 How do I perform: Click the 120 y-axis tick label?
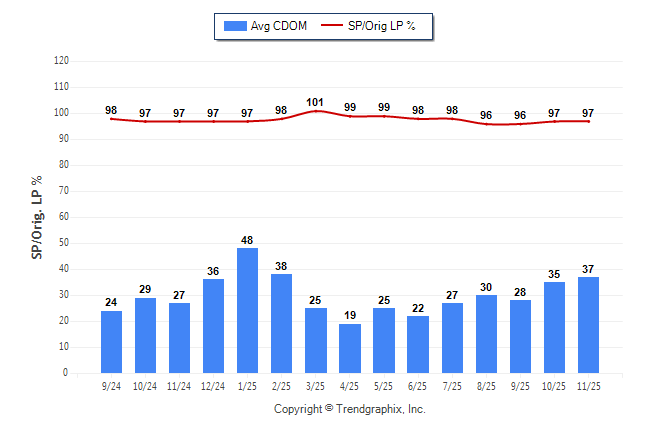(61, 60)
